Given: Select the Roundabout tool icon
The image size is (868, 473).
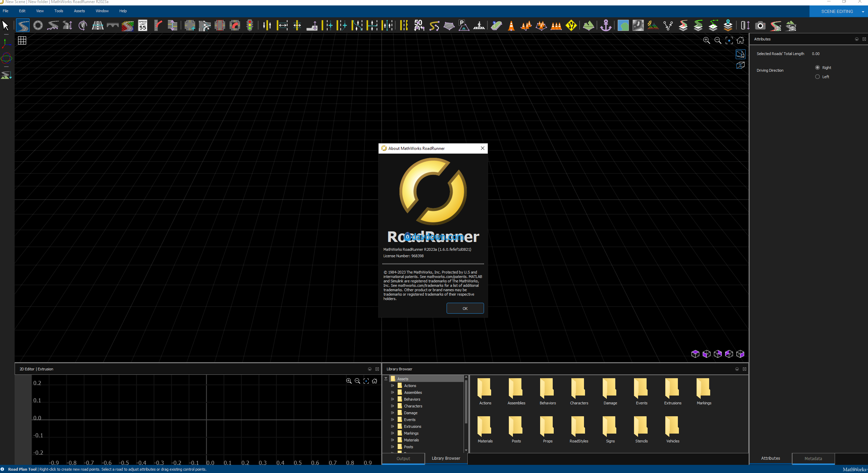Looking at the screenshot, I should (38, 25).
